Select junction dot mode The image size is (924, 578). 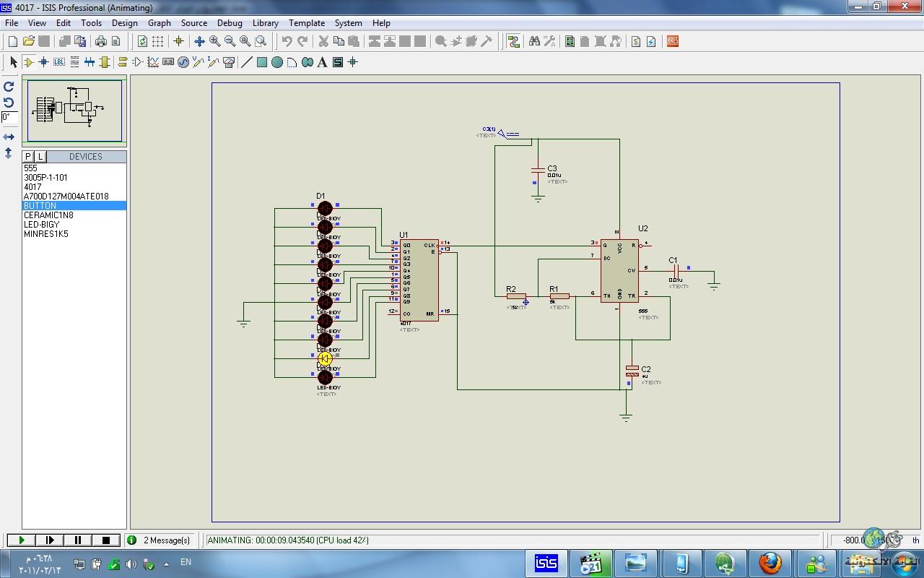tap(44, 63)
